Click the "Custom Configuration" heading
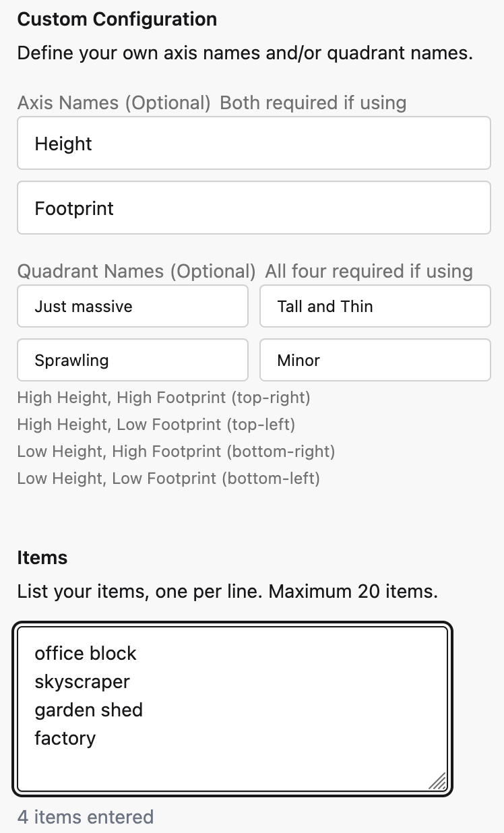 117,20
